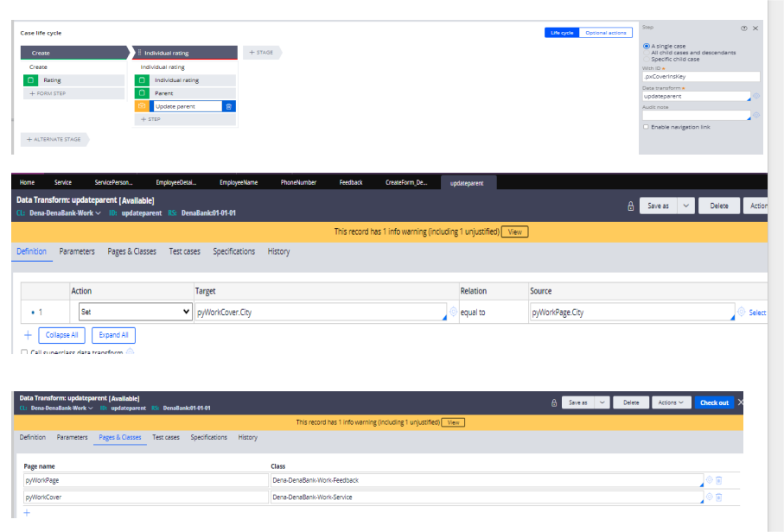Viewport: 784px width, 532px height.
Task: Open the gear icon beside Data transform field
Action: [x=756, y=96]
